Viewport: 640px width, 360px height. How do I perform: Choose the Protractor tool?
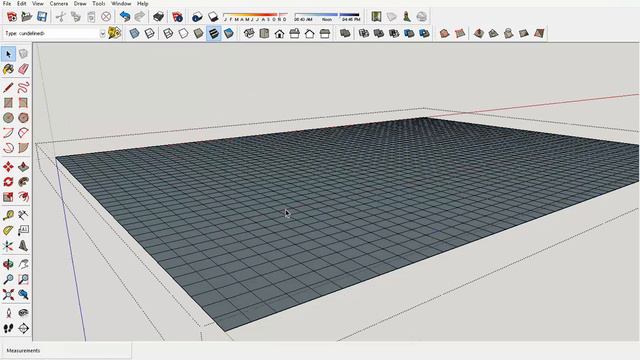click(8, 231)
